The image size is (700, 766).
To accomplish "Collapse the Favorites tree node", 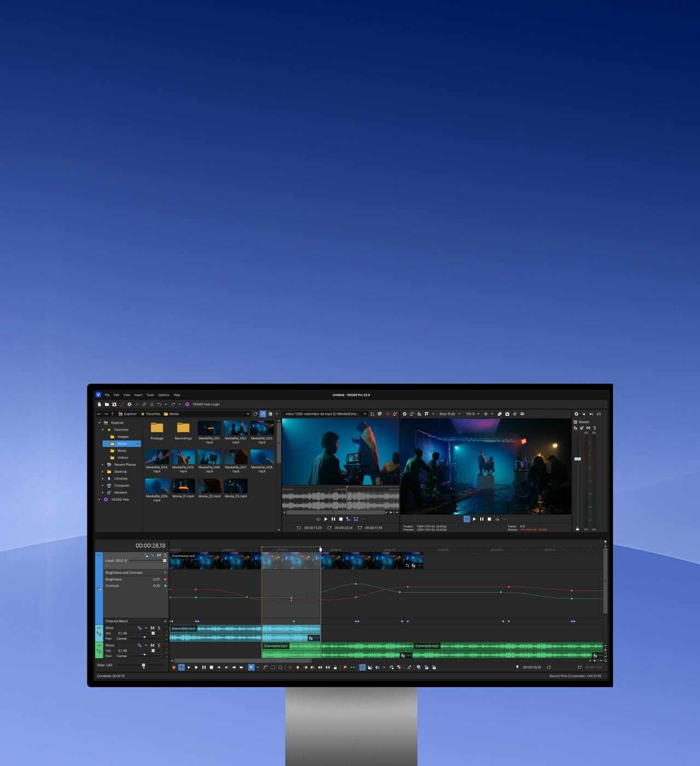I will pyautogui.click(x=103, y=430).
